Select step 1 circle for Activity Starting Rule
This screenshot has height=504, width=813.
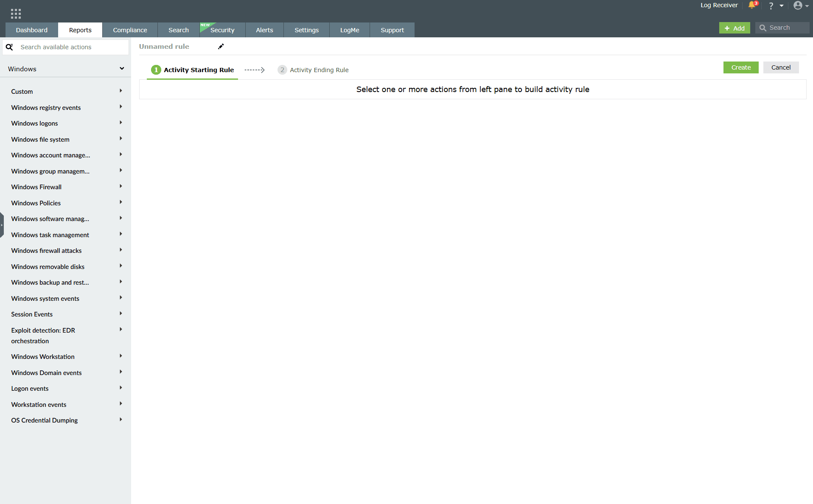(155, 70)
